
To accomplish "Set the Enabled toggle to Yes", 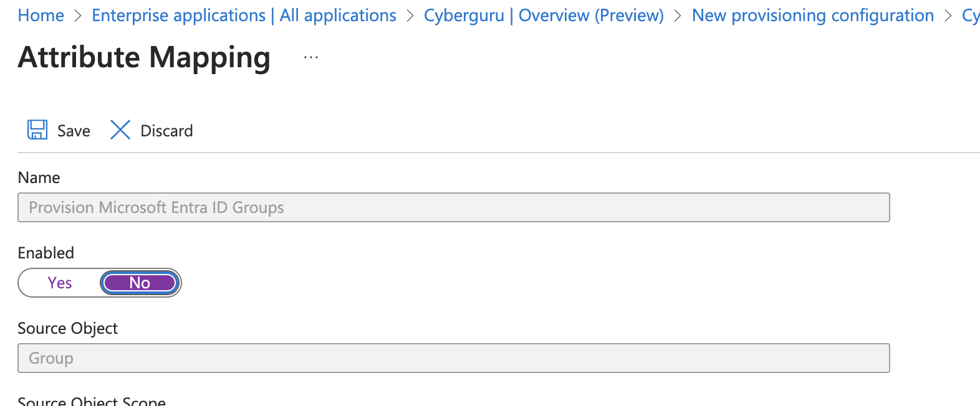I will click(x=60, y=283).
